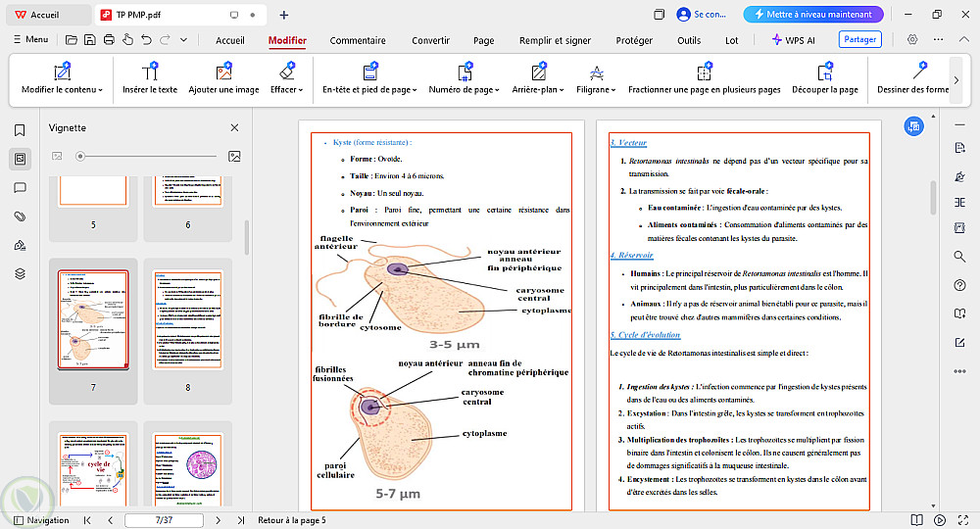Click Mettre à niveau maintenant button
The height and width of the screenshot is (529, 980).
(x=813, y=15)
